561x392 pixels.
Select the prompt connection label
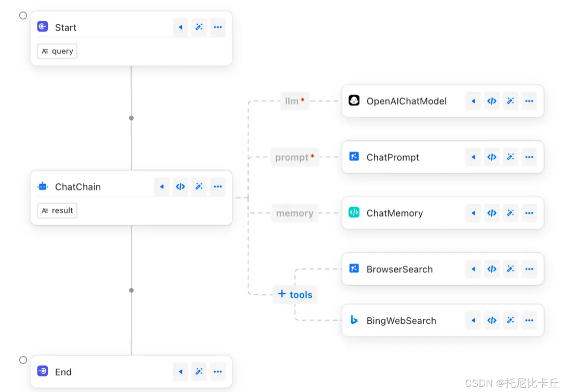(x=295, y=157)
